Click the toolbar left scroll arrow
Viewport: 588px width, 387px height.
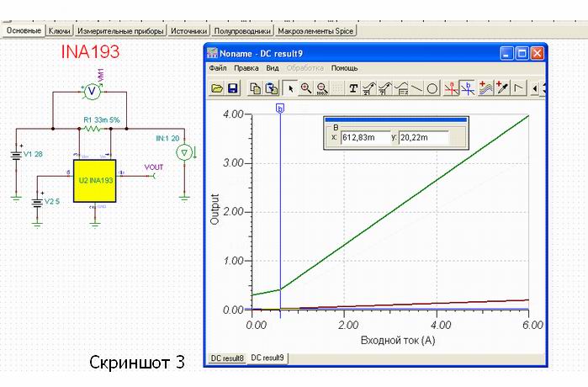pyautogui.click(x=535, y=89)
